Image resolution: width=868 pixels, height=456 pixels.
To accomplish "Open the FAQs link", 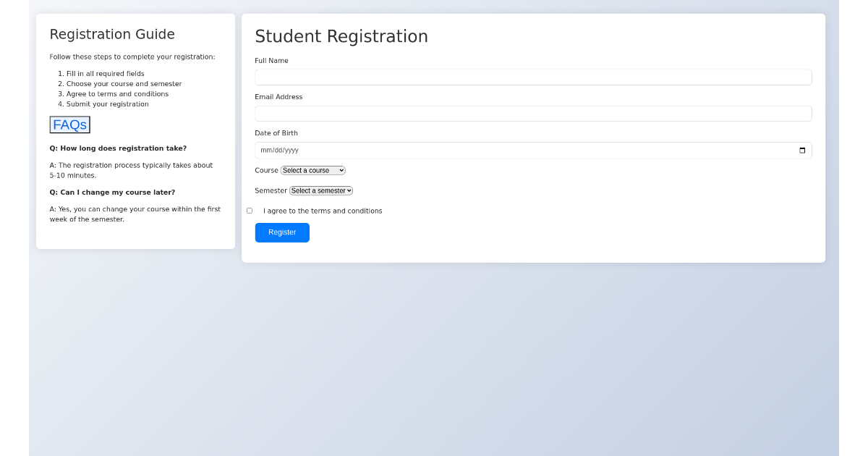I will (69, 124).
